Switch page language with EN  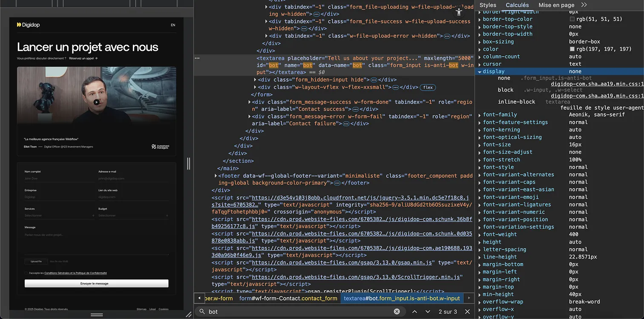coord(173,25)
